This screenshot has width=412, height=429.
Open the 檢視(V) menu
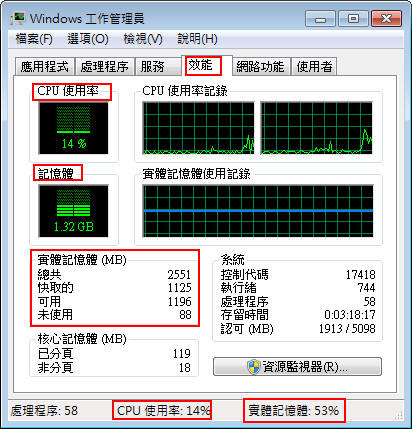tap(143, 39)
